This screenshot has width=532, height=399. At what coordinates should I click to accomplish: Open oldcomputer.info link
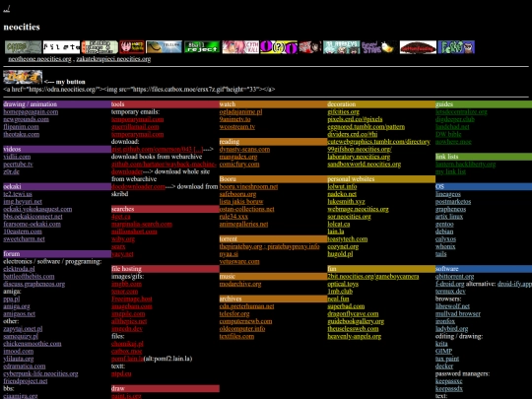coord(242,329)
